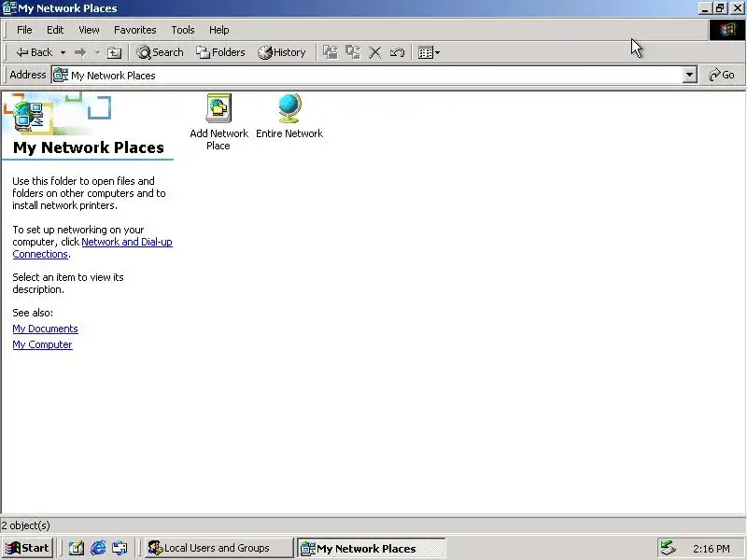747x560 pixels.
Task: Open the Back history dropdown arrow
Action: click(63, 52)
